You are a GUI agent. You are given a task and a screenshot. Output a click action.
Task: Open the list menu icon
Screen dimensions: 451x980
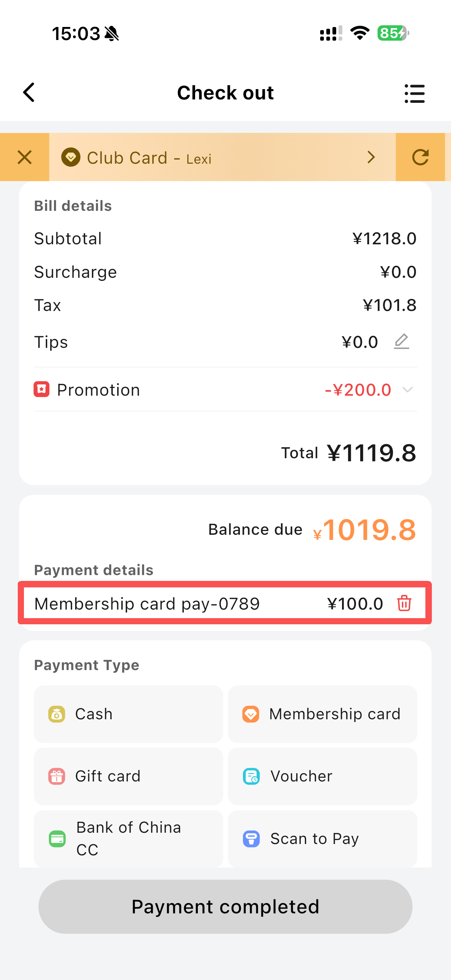coord(414,94)
